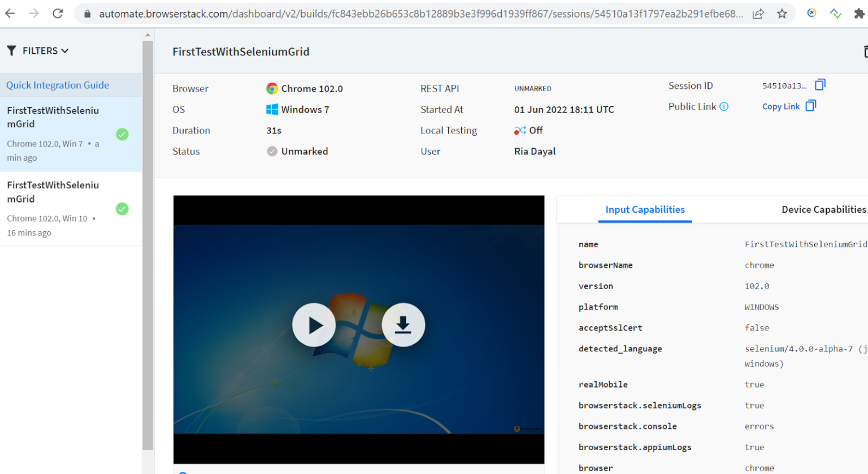Viewport: 868px width, 474px height.
Task: Copy the Session ID to clipboard
Action: pos(820,85)
